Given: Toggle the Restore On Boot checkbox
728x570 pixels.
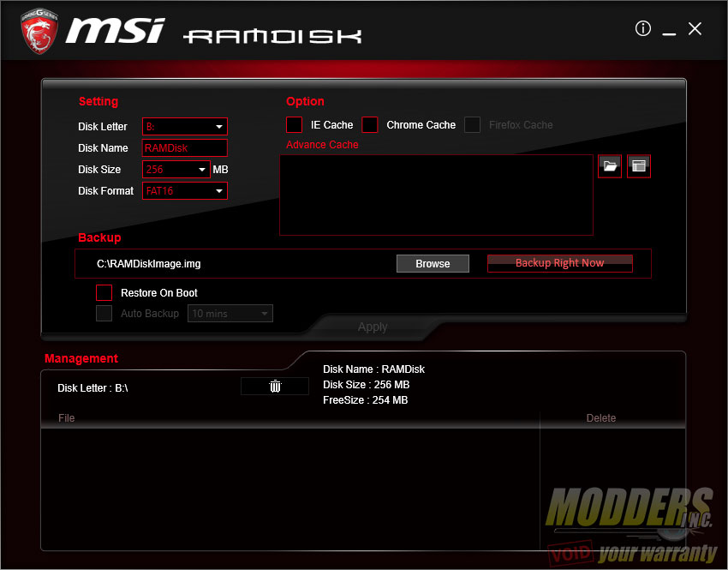Looking at the screenshot, I should pyautogui.click(x=104, y=293).
